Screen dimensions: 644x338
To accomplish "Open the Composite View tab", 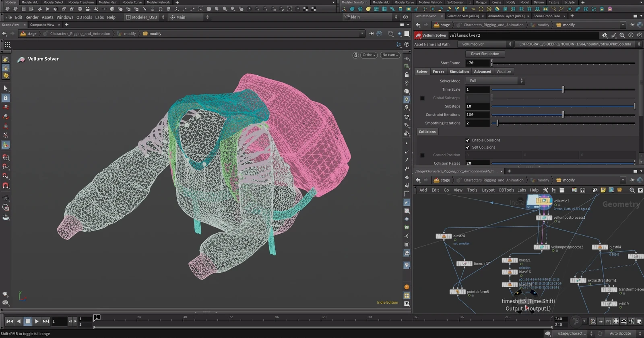I will tap(42, 25).
